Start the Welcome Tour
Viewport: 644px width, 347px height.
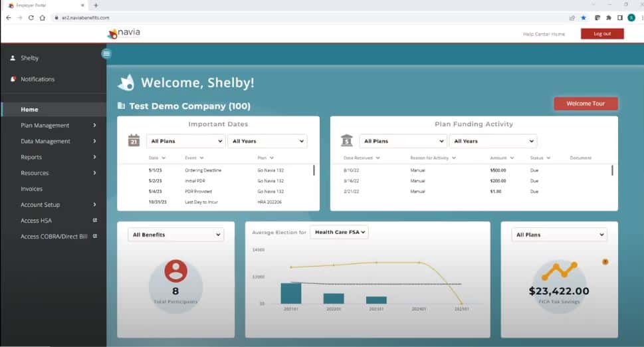(x=586, y=104)
